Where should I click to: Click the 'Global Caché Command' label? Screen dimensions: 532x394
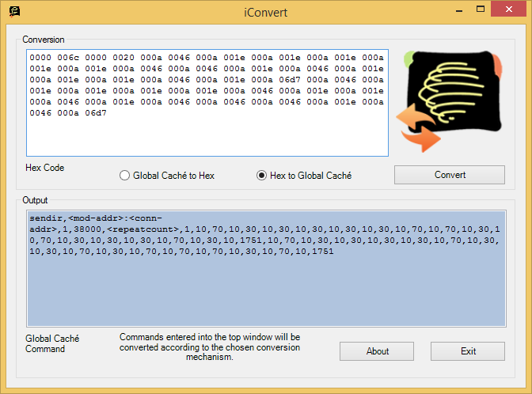[52, 343]
